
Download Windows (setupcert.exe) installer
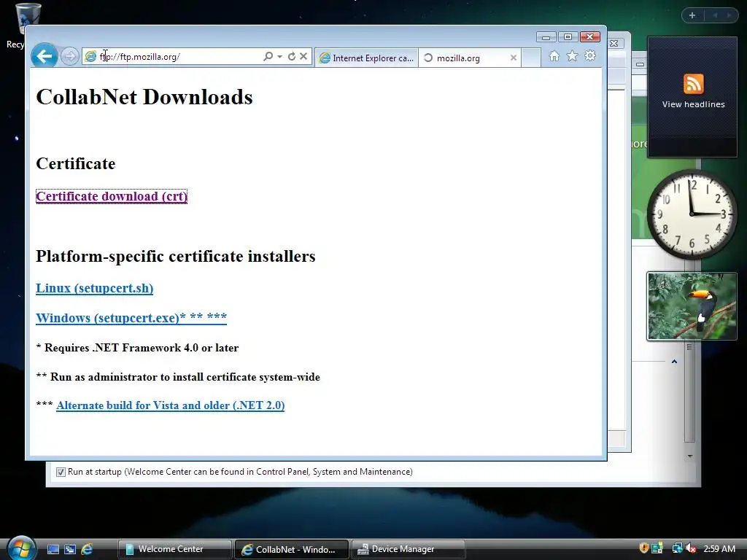(x=131, y=318)
